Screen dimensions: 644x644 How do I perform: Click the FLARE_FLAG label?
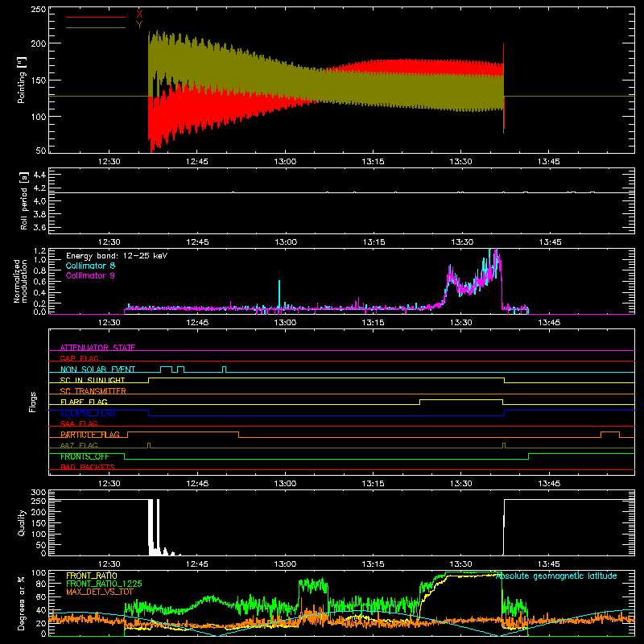tap(84, 402)
